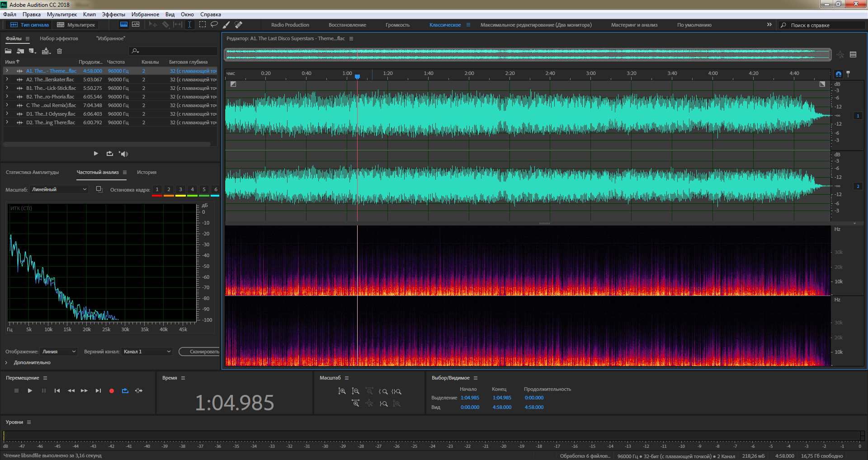Click Files panel search field
Screen dimensions: 868x460
(x=173, y=51)
